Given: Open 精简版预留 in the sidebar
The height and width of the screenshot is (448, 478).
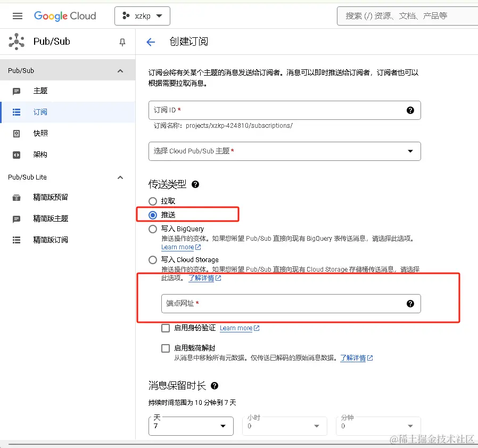Looking at the screenshot, I should [68, 197].
